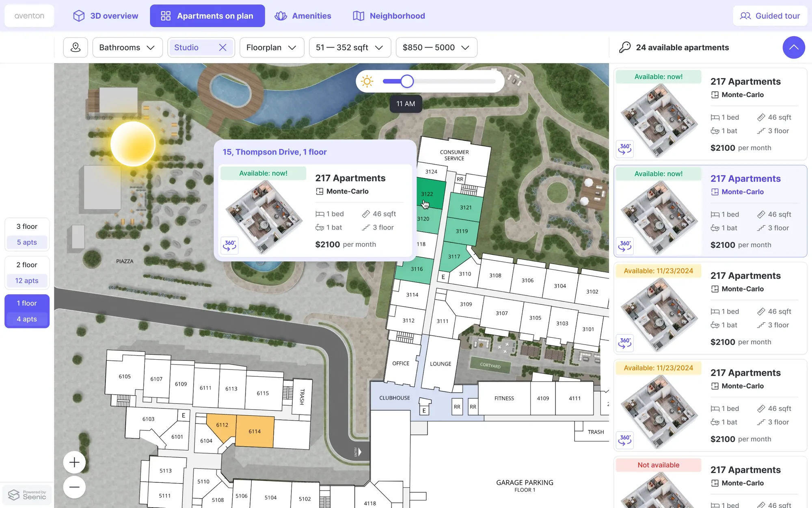Click the 15, Thompson Drive, 1 floor heading
Image resolution: width=812 pixels, height=508 pixels.
pyautogui.click(x=274, y=152)
